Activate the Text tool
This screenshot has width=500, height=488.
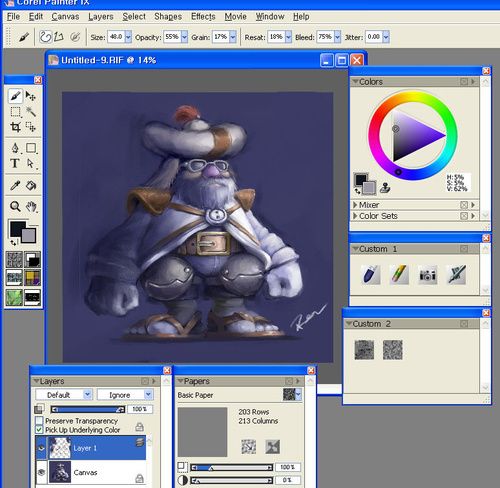coord(15,163)
